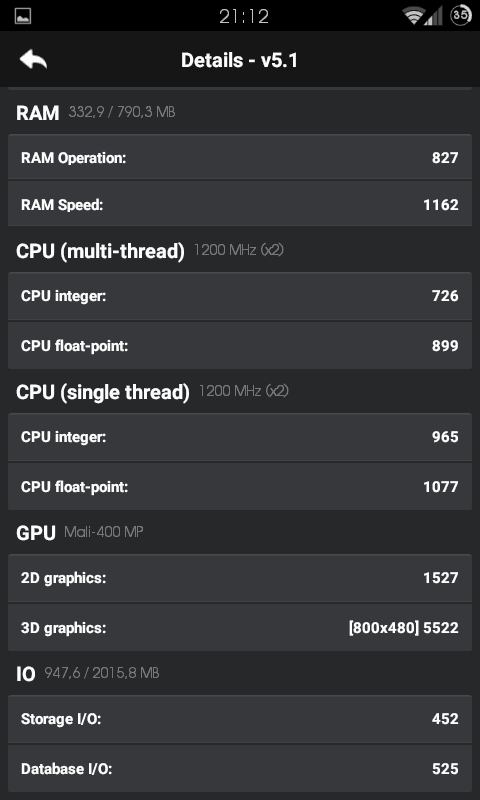Tap multi-thread CPU integer row
Viewport: 480px width, 800px height.
pyautogui.click(x=240, y=296)
